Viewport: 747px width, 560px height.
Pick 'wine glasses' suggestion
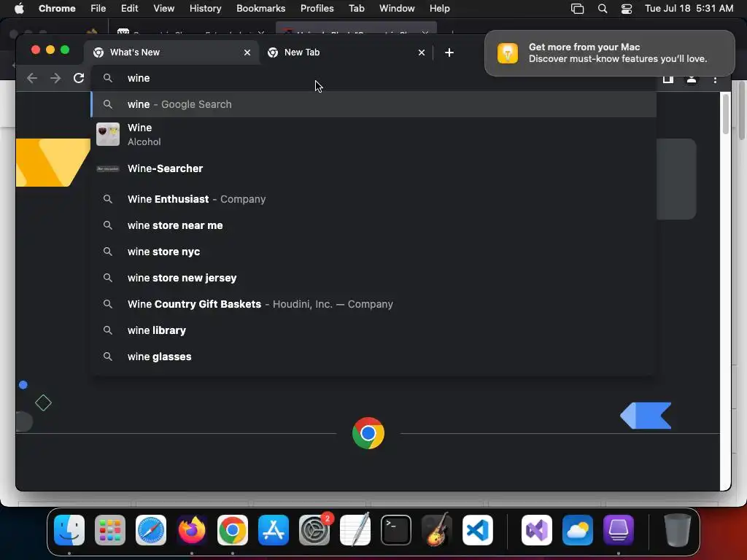tap(373, 357)
